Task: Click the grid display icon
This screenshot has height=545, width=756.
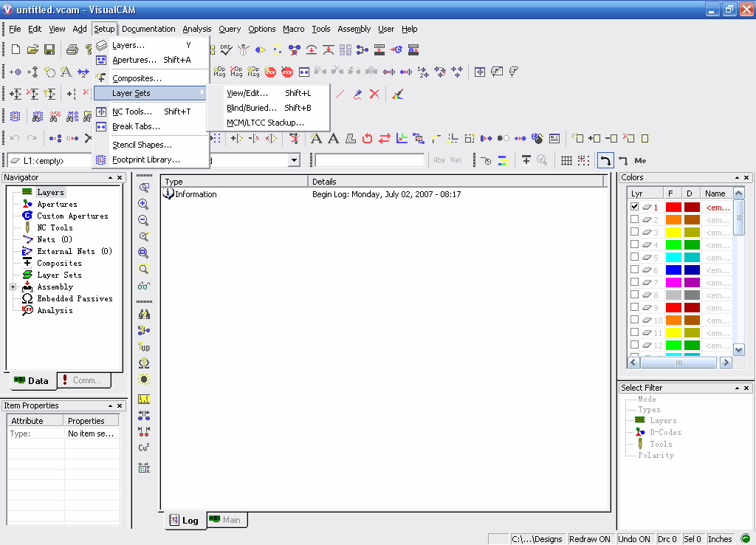Action: point(566,160)
